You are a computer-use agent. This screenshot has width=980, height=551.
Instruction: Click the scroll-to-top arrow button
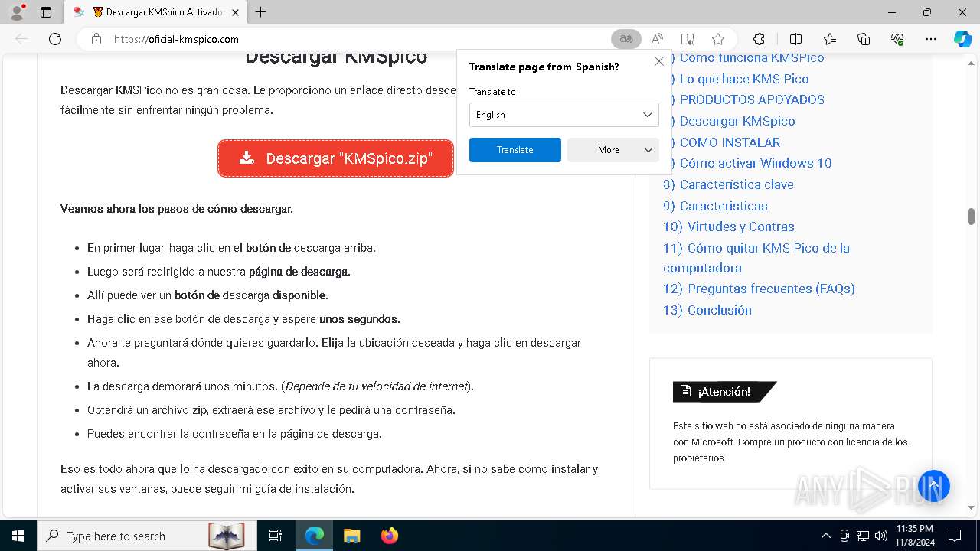coord(933,486)
